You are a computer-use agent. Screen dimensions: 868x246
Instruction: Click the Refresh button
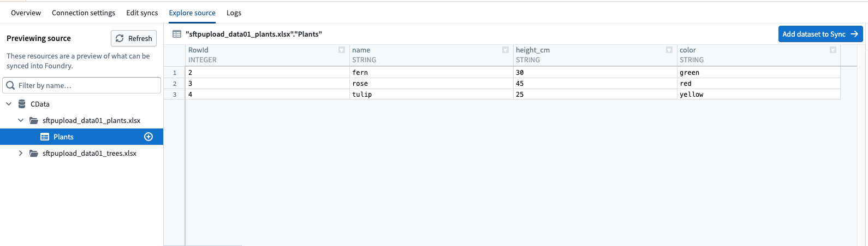pyautogui.click(x=134, y=38)
